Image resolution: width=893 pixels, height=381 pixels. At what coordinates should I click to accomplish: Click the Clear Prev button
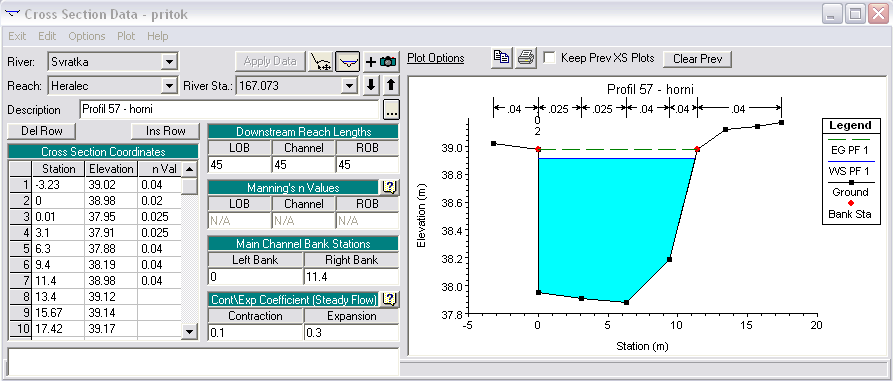[x=698, y=59]
